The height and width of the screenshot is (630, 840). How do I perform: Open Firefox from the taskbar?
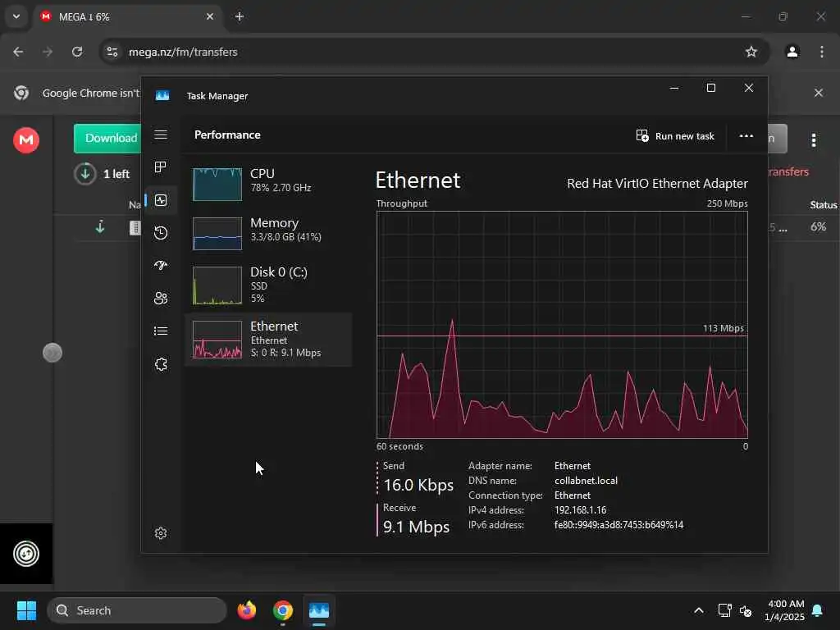pos(247,610)
